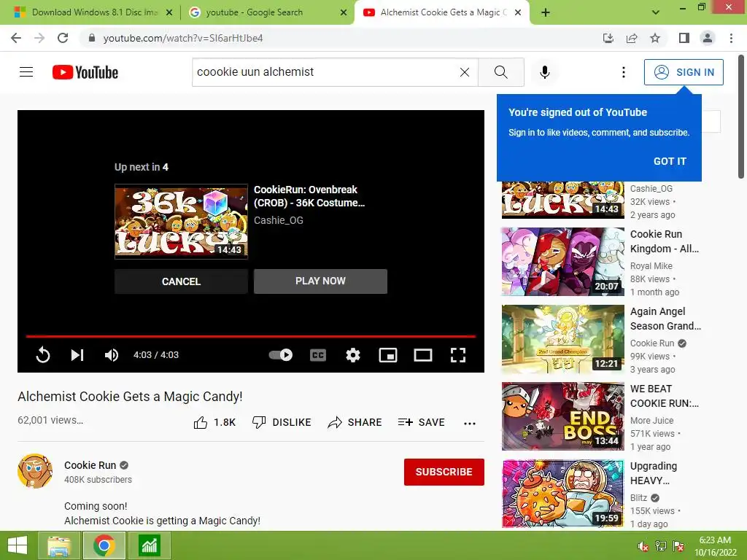The image size is (747, 560).
Task: Open File Explorer from taskbar
Action: coord(60,545)
